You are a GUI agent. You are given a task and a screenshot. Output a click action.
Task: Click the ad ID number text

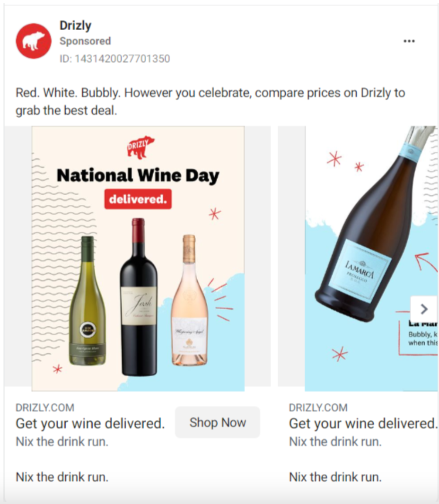coord(114,59)
